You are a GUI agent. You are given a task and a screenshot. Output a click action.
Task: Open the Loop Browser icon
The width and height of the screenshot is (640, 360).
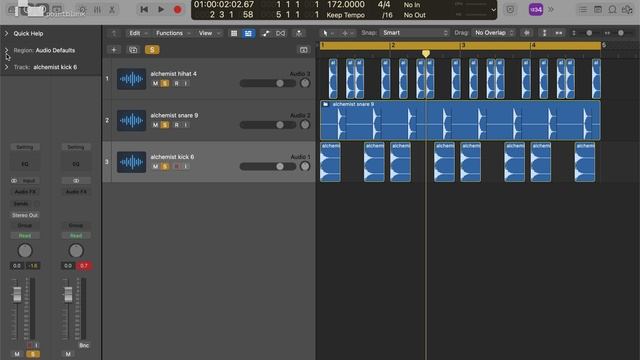(612, 9)
